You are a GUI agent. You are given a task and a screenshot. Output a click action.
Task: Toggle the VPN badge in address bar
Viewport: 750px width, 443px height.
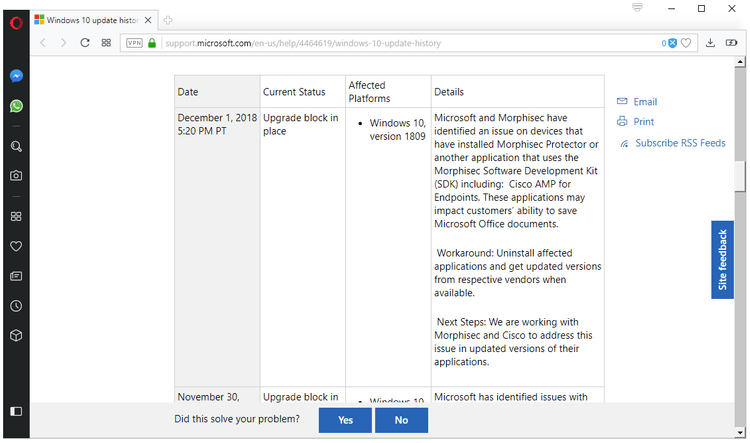pos(134,43)
